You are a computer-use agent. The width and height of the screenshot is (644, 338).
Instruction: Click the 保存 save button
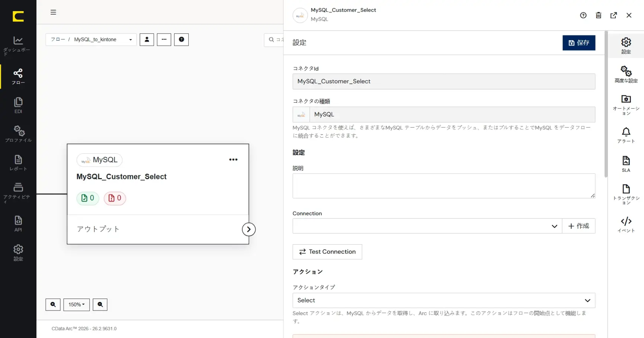tap(579, 43)
